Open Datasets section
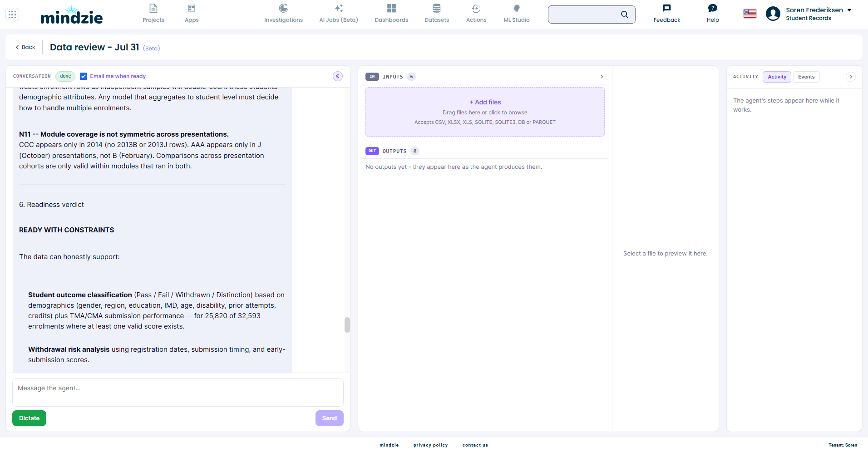Image resolution: width=868 pixels, height=452 pixels. 437,14
